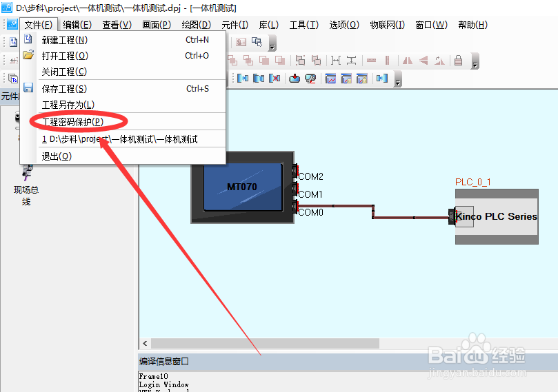
Task: Click the Login Window line in compile output
Action: (163, 384)
